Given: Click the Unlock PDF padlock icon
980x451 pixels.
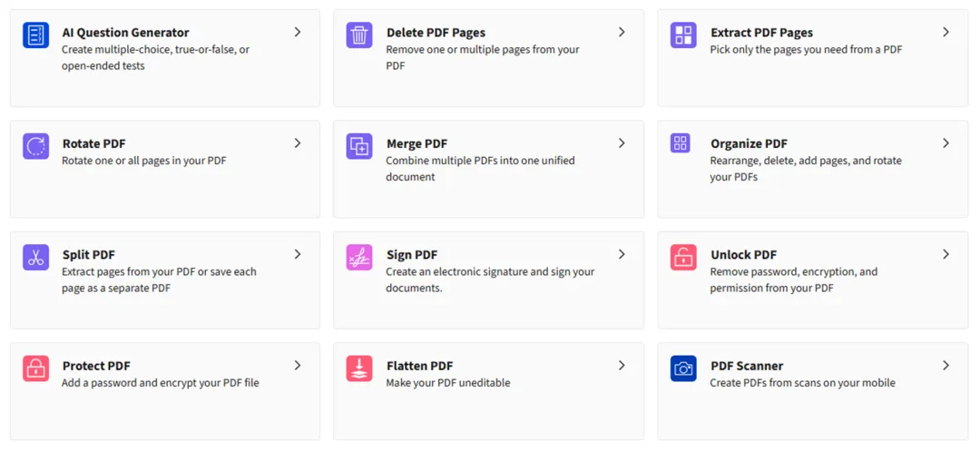Looking at the screenshot, I should 683,258.
